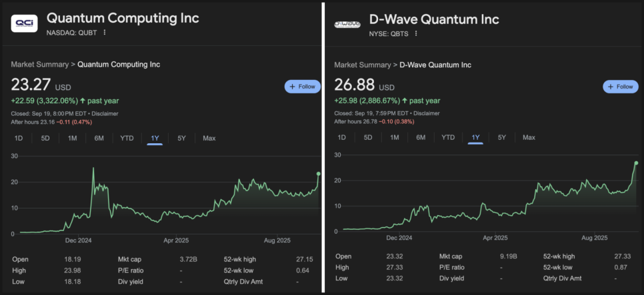
Task: Select 1M range on D-Wave chart
Action: click(394, 137)
